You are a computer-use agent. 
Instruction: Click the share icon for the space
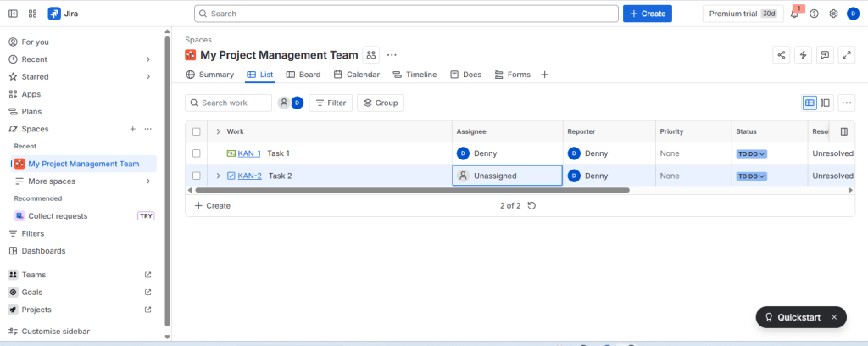781,55
